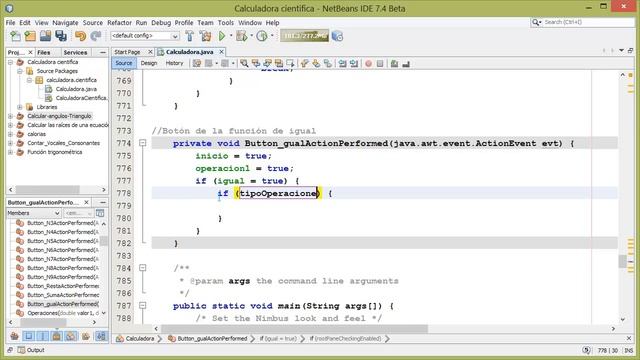Collapse code fold at line 774
Screen dimensions: 640x360
(x=142, y=143)
